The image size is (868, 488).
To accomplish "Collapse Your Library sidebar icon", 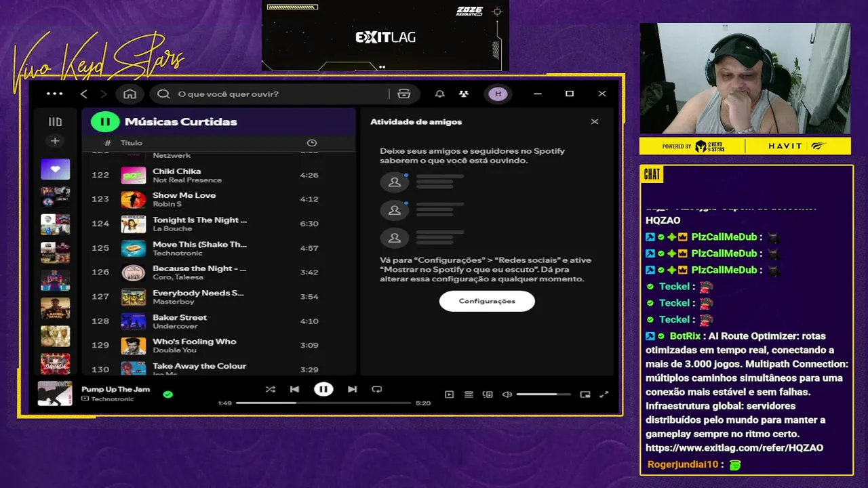I will (x=55, y=122).
